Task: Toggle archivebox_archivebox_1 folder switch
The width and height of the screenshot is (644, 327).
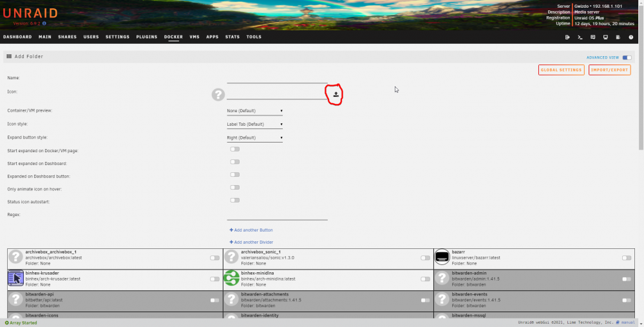Action: [214, 258]
